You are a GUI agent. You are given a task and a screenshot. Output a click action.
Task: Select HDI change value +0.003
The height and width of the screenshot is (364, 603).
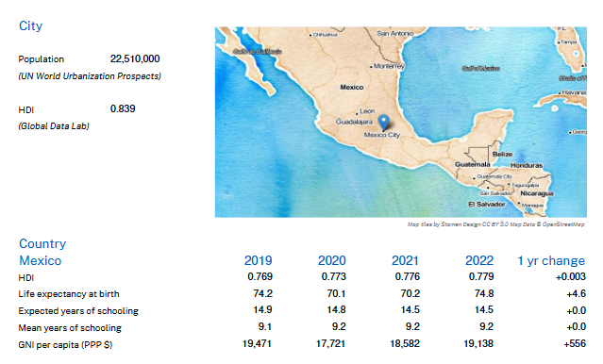pos(571,276)
